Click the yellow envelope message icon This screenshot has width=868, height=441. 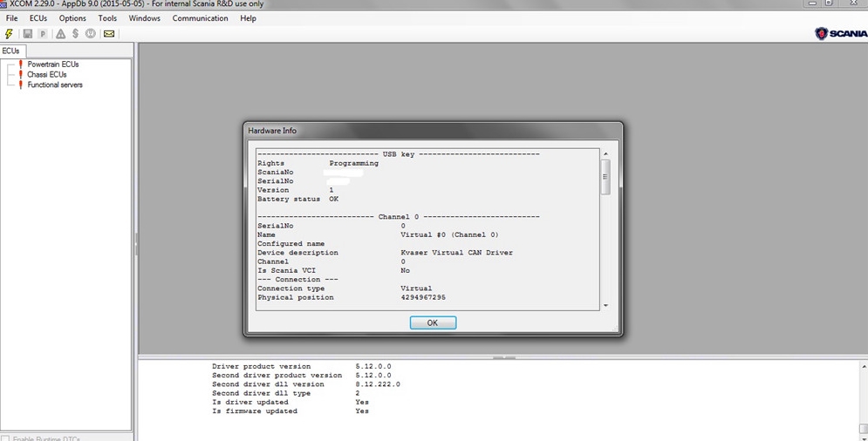pyautogui.click(x=109, y=34)
